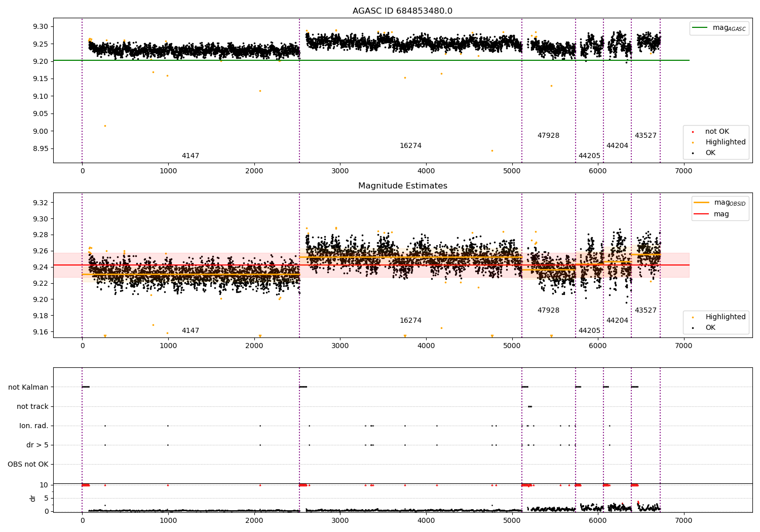Click the 9.00 y-axis tick label
Screen dimensions: 760x532
coord(41,132)
